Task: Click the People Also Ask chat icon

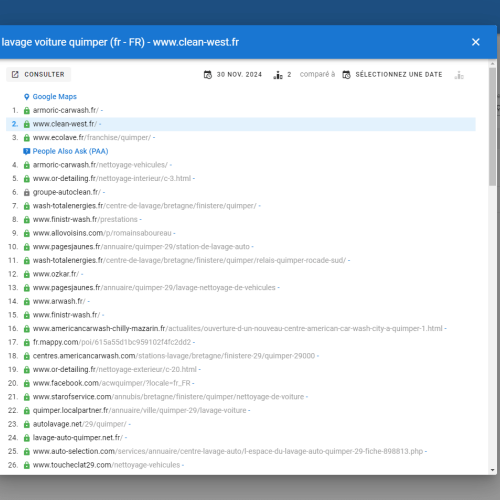Action: pos(27,151)
